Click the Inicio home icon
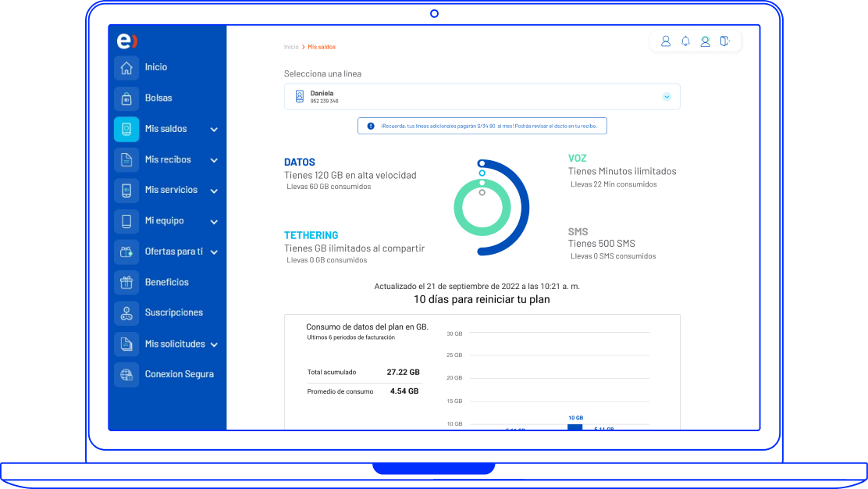This screenshot has width=868, height=489. (x=126, y=68)
